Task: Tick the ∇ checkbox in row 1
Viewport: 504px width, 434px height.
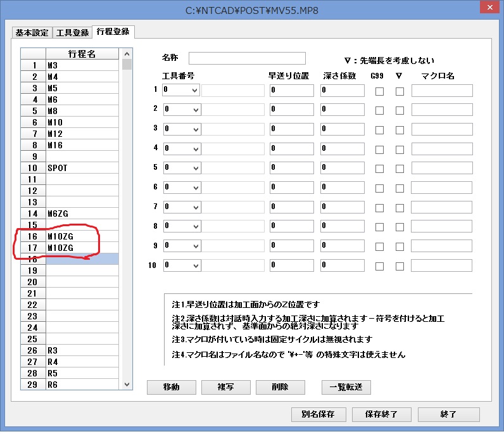Action: (x=400, y=91)
